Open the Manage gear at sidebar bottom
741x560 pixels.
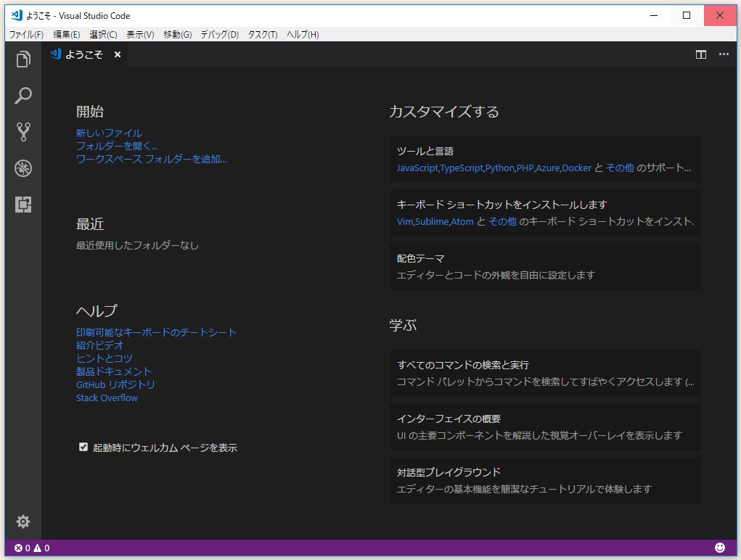[23, 522]
